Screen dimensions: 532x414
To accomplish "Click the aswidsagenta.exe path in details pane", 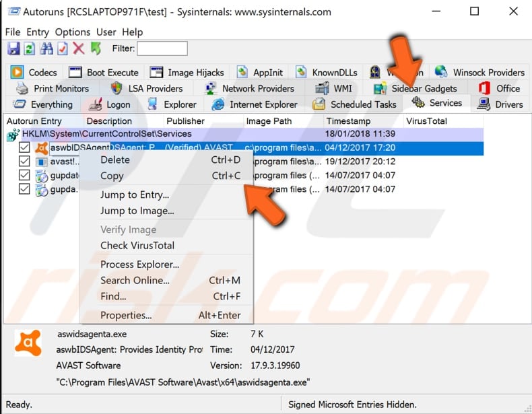I will coord(183,382).
